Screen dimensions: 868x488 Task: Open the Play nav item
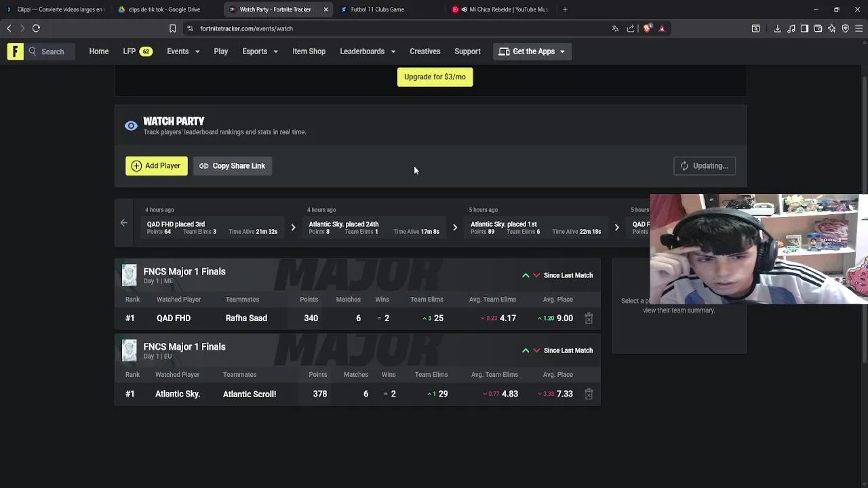[221, 52]
